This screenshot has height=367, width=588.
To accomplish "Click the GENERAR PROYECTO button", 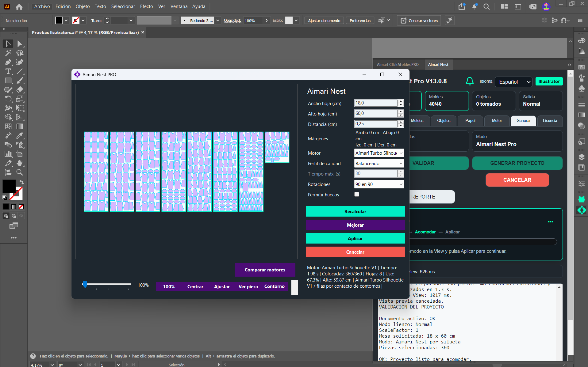I will (517, 163).
